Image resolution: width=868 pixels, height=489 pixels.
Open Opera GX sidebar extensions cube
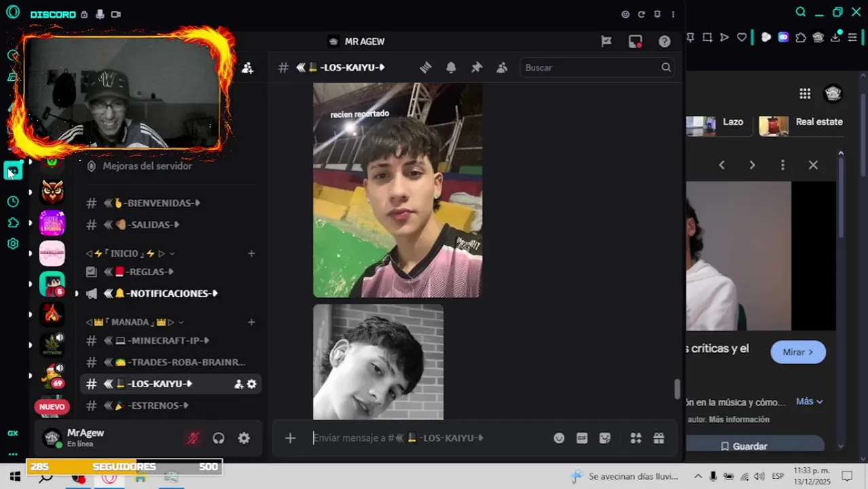click(13, 223)
